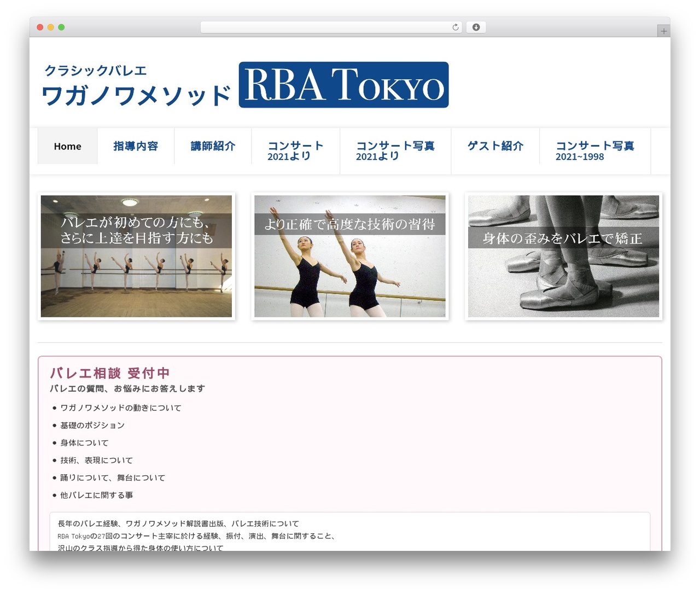Image resolution: width=700 pixels, height=593 pixels.
Task: Open the コンサート写真 2021より menu item
Action: coord(395,151)
